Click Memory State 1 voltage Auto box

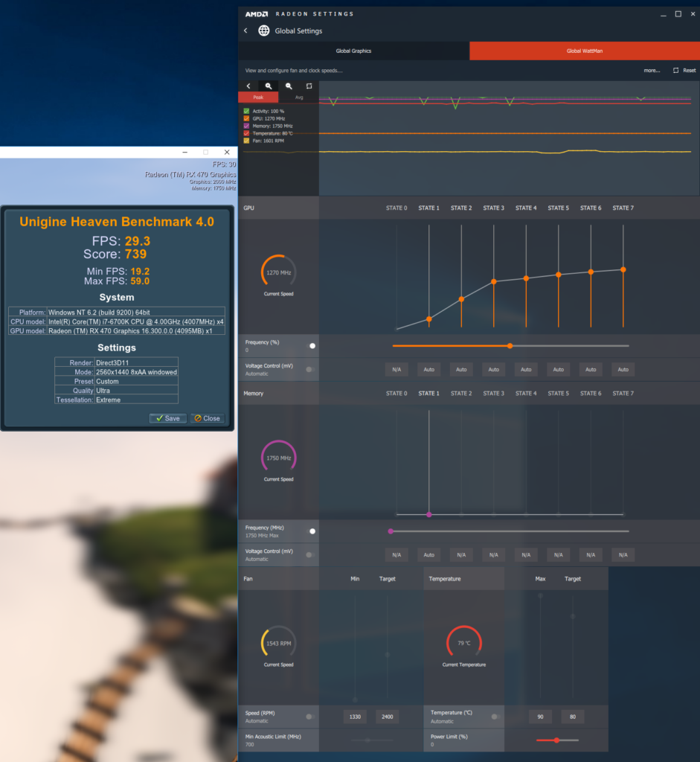pyautogui.click(x=429, y=554)
